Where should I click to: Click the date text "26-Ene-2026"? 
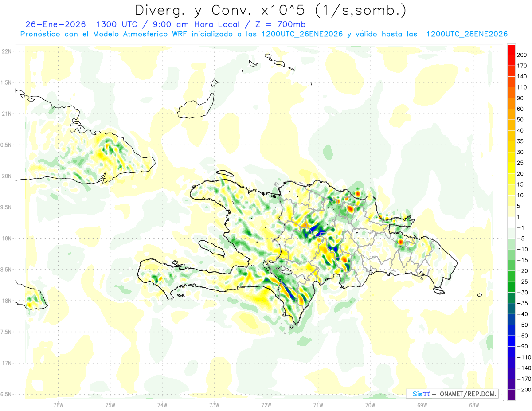point(55,24)
